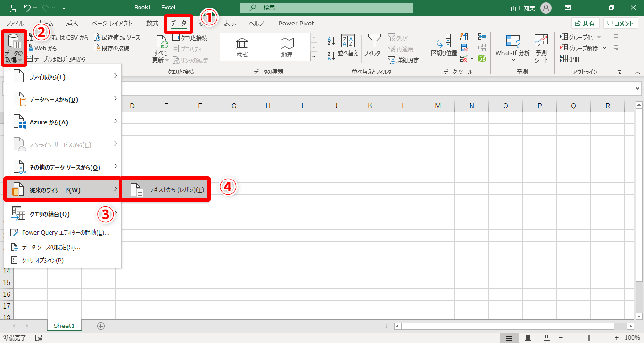Open the グループ解除 dropdown arrow
This screenshot has height=343, width=644.
point(605,48)
